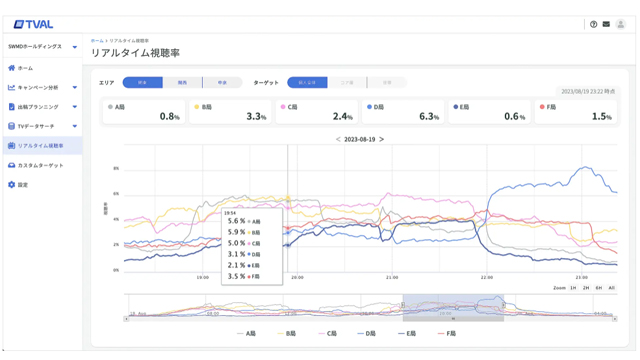Click the highlighted range in the chart navigator
This screenshot has height=360, width=640.
(453, 306)
